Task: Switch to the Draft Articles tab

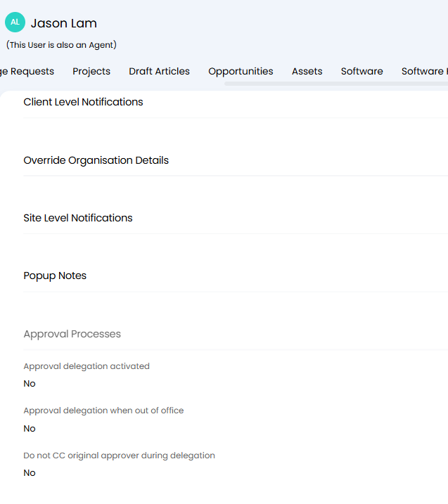Action: 159,71
